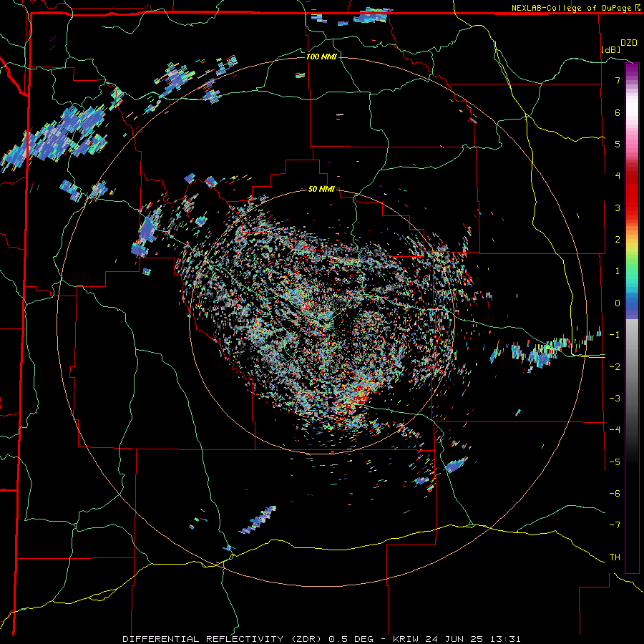
Task: Click the 5 value on the color scale
Action: pos(618,144)
